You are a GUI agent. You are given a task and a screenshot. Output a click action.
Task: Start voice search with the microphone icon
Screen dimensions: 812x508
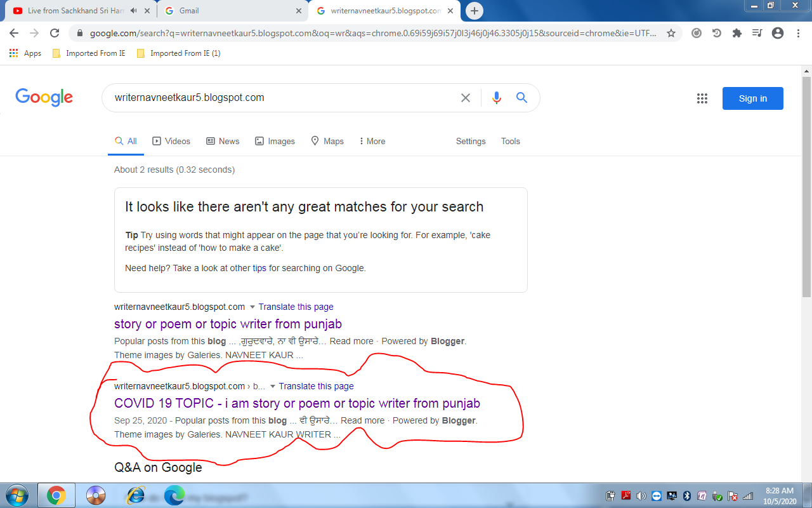pos(497,98)
